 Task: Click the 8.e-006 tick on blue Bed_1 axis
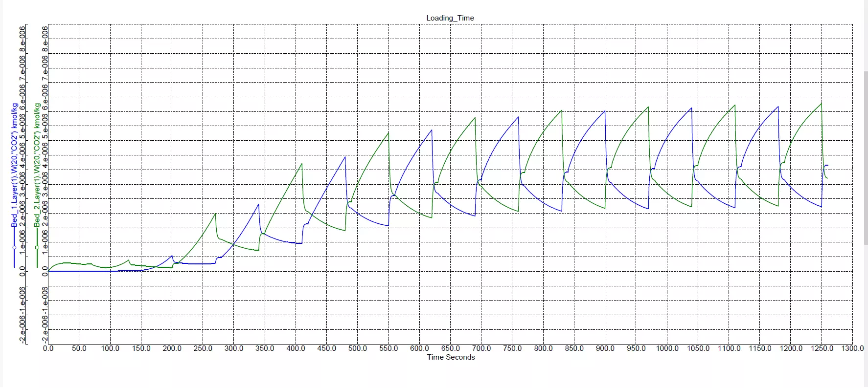point(23,39)
